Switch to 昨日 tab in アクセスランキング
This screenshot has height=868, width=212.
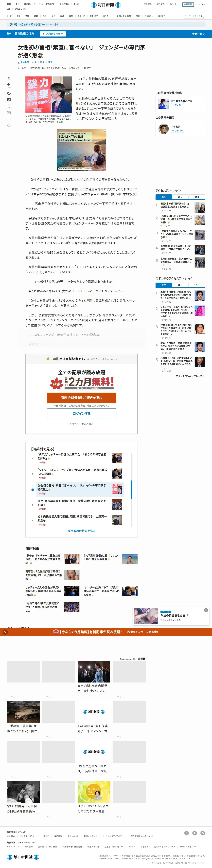180,197
